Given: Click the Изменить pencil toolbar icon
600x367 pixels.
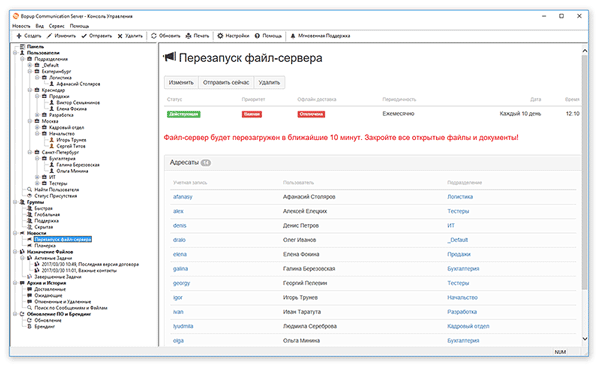Looking at the screenshot, I should pyautogui.click(x=49, y=36).
